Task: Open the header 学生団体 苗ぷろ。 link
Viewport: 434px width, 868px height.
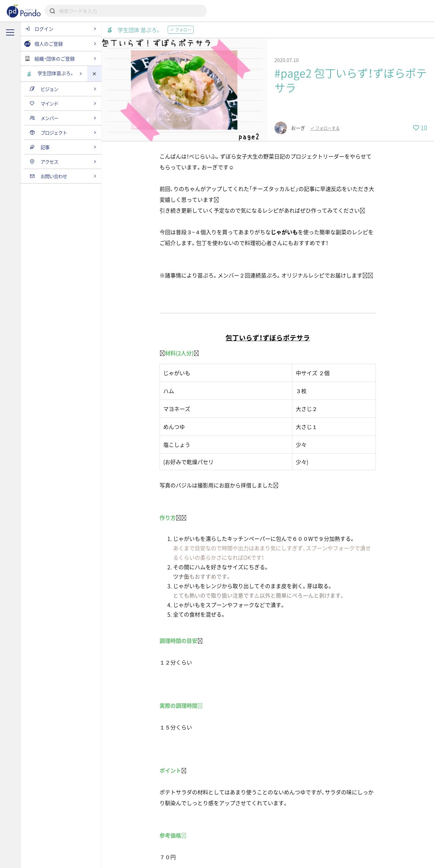Action: [x=139, y=30]
